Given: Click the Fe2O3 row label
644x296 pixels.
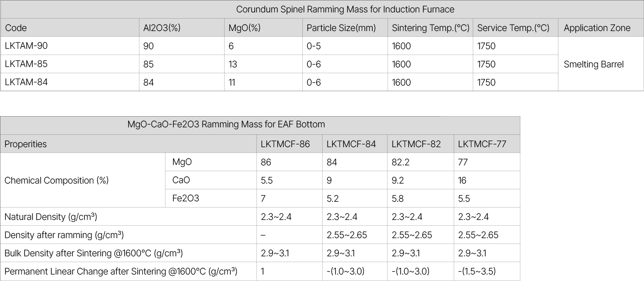Looking at the screenshot, I should 186,198.
